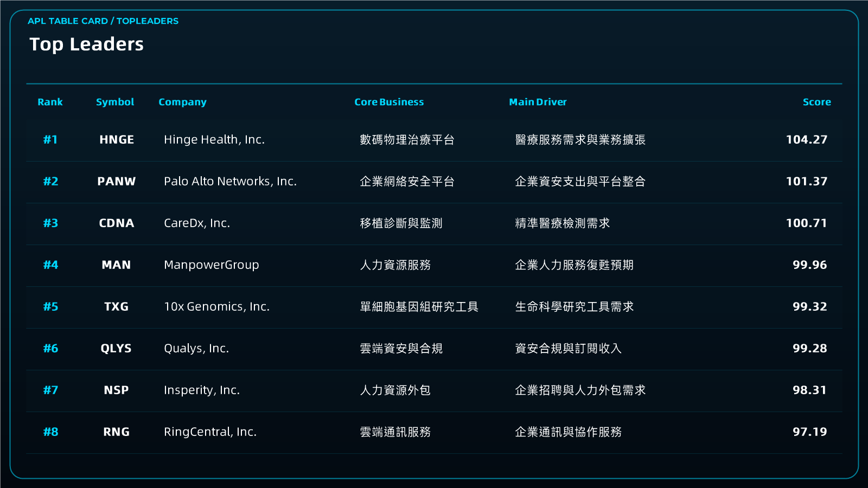Viewport: 868px width, 488px height.
Task: Open the HNGE ticker symbol
Action: (x=117, y=140)
